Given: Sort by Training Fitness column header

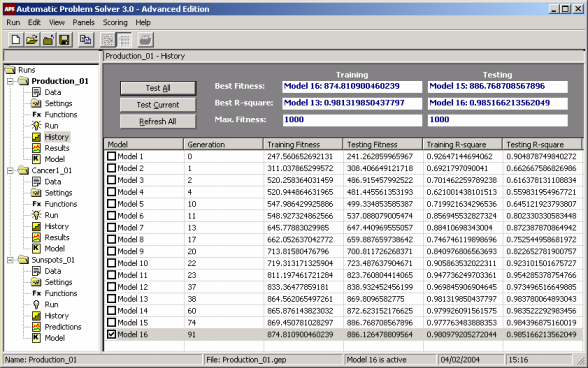Looking at the screenshot, I should pyautogui.click(x=303, y=144).
